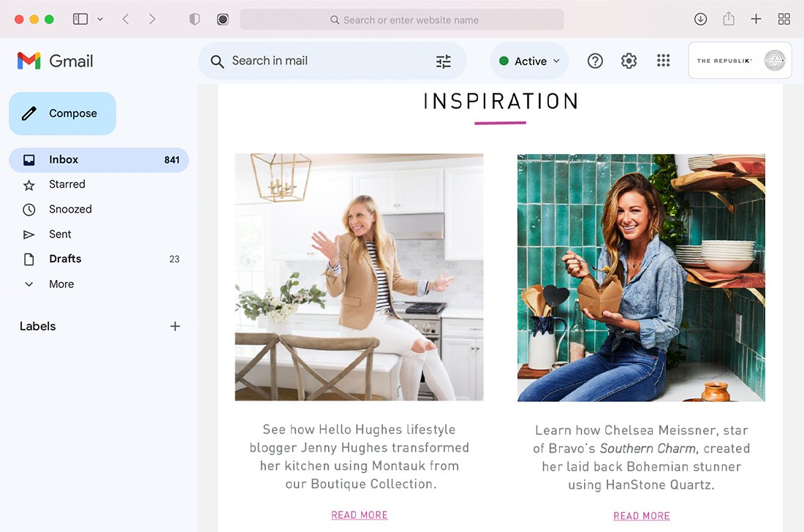Go back with the back arrow

coord(126,20)
